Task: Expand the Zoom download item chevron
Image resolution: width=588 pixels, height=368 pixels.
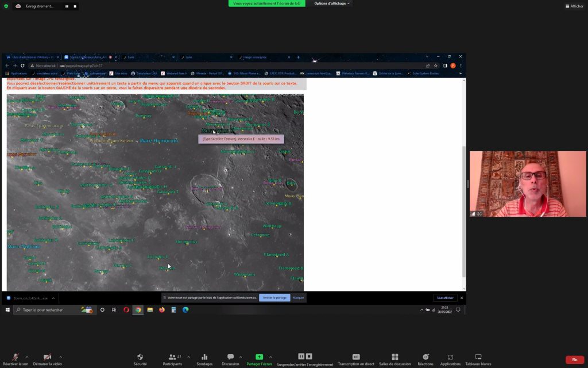Action: (53, 298)
